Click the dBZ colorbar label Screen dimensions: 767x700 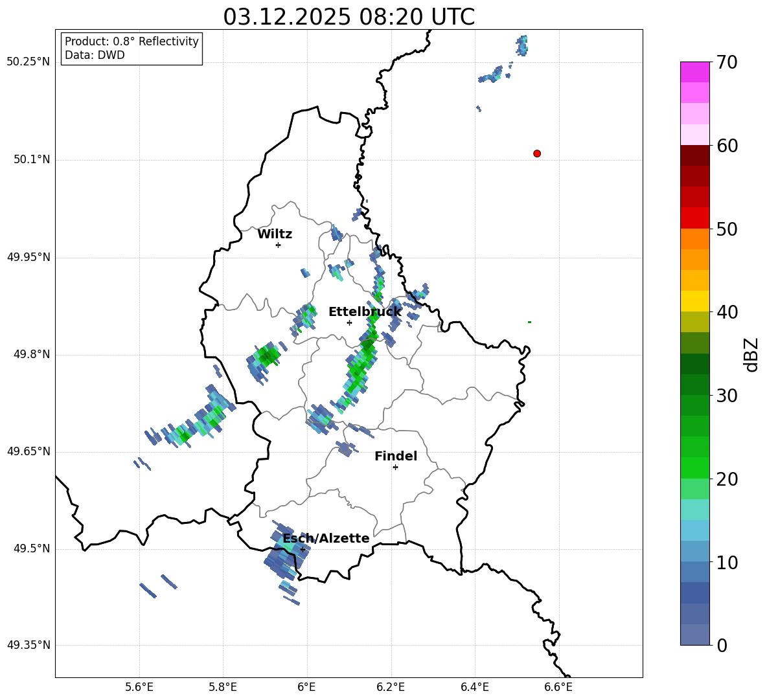pyautogui.click(x=752, y=355)
